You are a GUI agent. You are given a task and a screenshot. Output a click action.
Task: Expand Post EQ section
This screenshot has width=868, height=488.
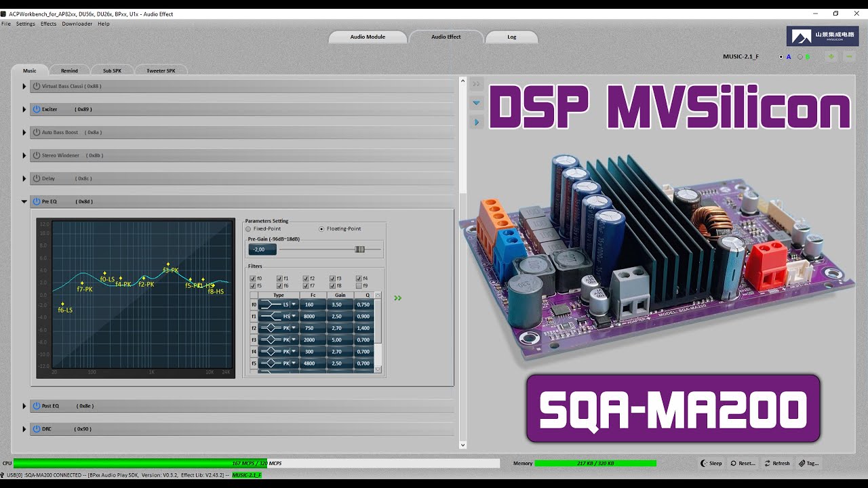click(24, 406)
